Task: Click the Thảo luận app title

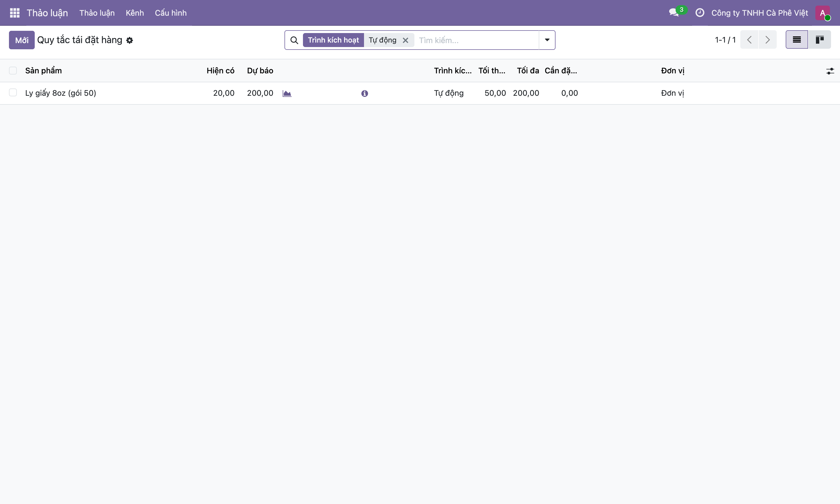Action: 47,13
